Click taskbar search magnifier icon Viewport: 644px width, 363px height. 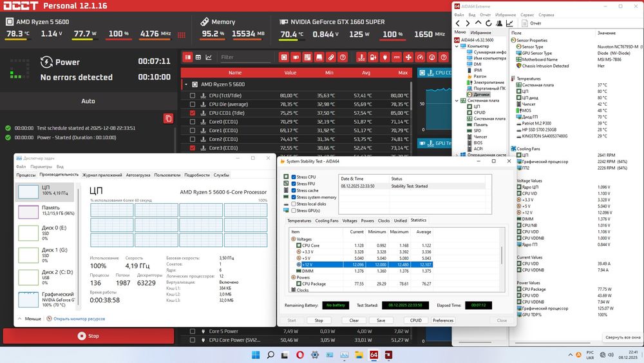tap(270, 355)
